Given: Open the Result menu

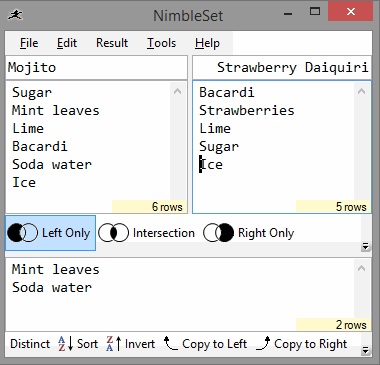Looking at the screenshot, I should tap(112, 43).
